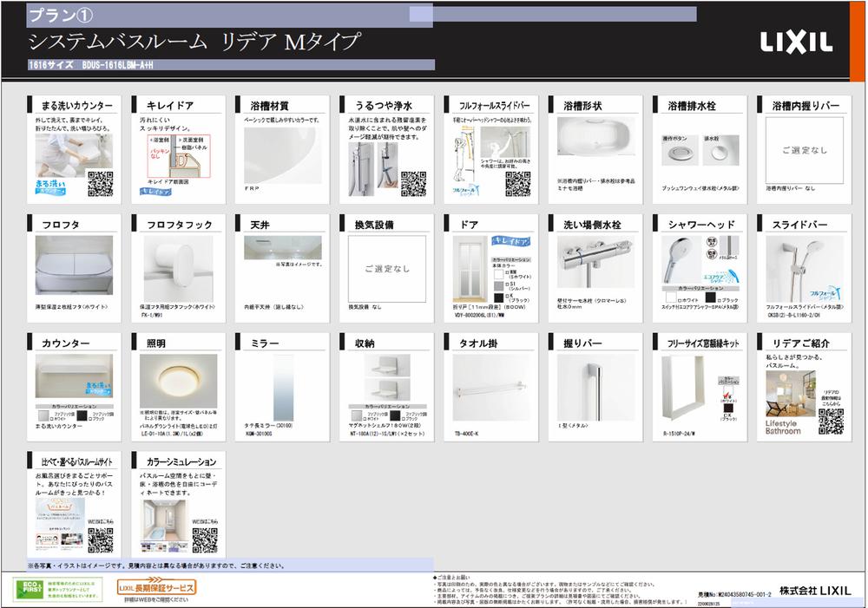This screenshot has height=608, width=868.
Task: Click the キレイドア badge in the ドア card
Action: pos(511,241)
